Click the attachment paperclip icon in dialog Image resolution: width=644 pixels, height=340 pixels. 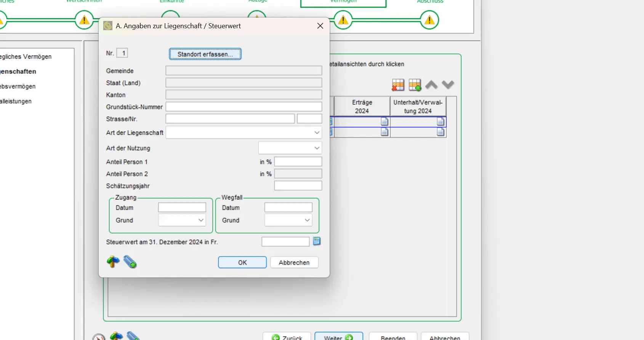(130, 262)
